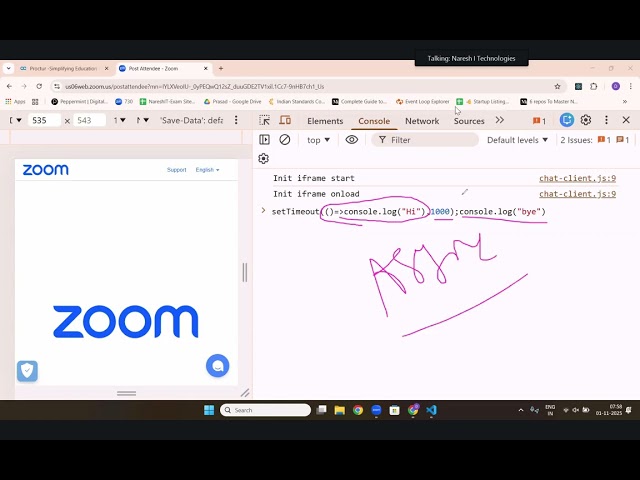Viewport: 640px width, 480px height.
Task: Create a live expression via eye icon
Action: 351,140
